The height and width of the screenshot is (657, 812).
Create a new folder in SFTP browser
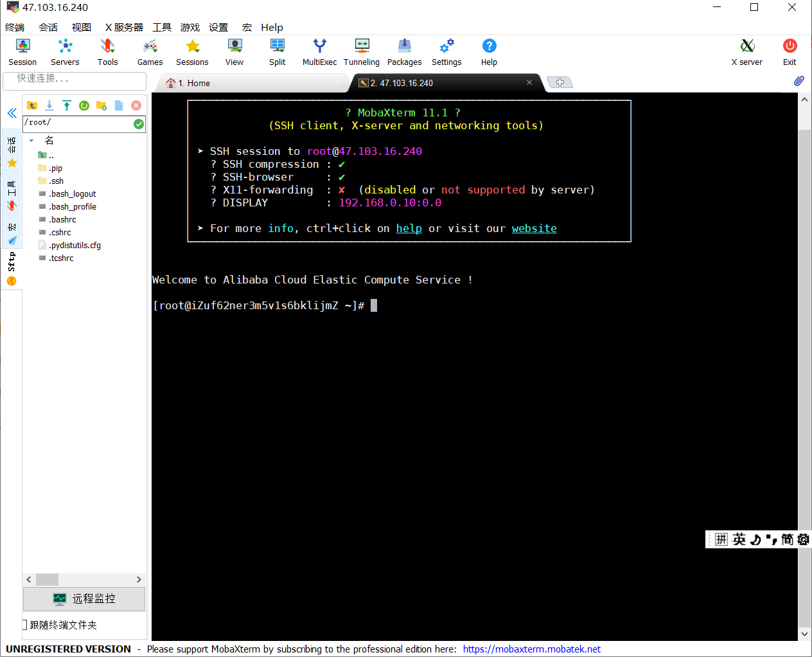pyautogui.click(x=101, y=105)
